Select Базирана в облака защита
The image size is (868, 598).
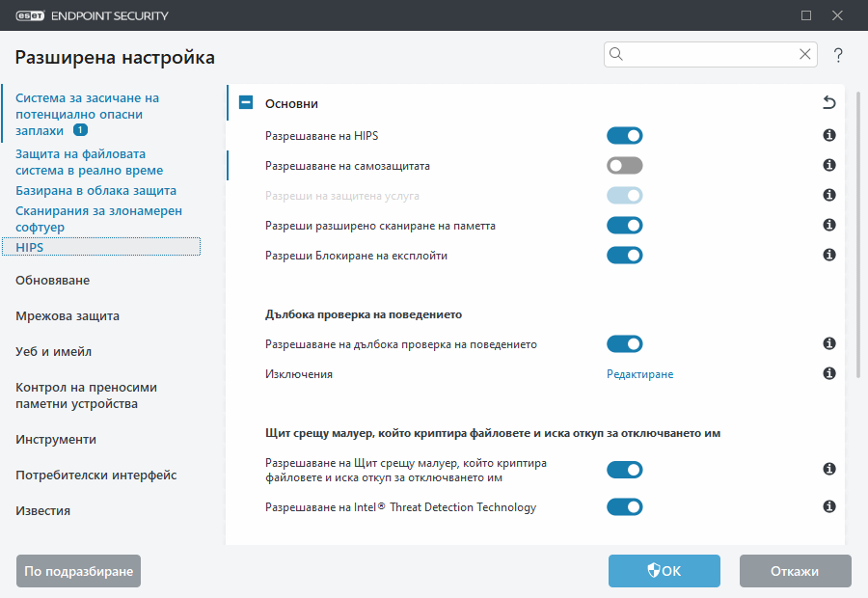[x=95, y=190]
